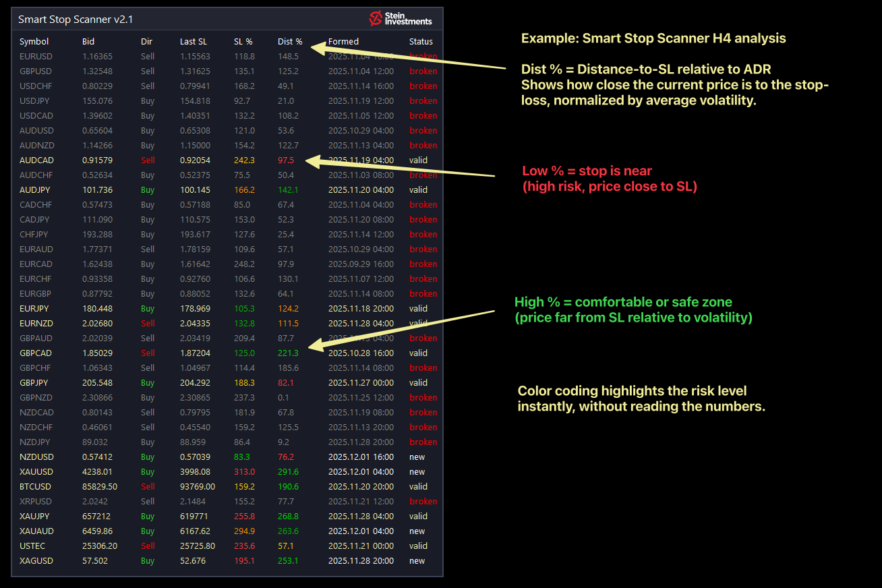Viewport: 882px width, 588px height.
Task: Select the NZDJPY symbol
Action: [x=35, y=442]
